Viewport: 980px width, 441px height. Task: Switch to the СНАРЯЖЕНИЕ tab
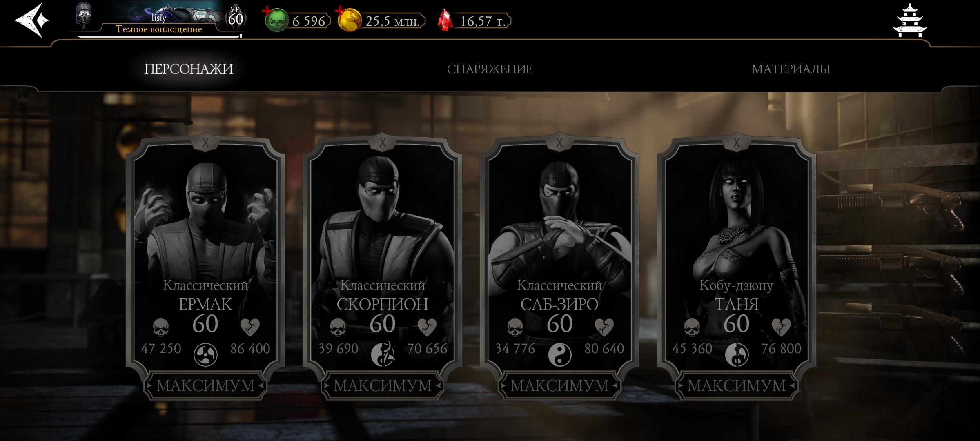click(490, 69)
